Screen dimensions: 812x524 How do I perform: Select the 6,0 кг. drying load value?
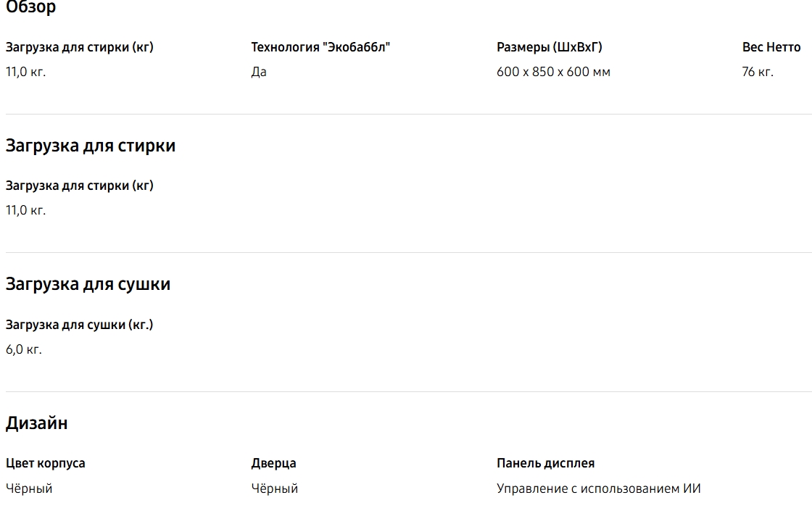pos(24,349)
